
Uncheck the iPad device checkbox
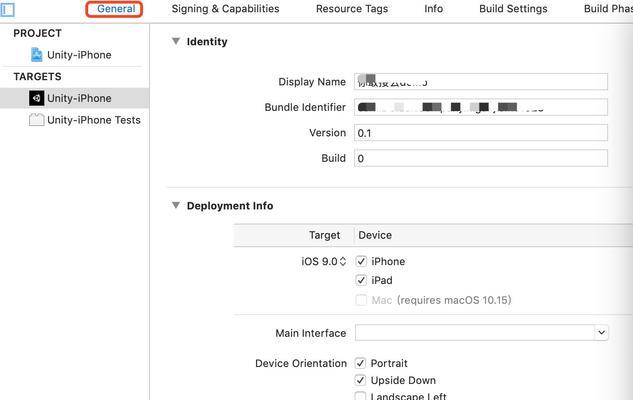click(x=361, y=280)
